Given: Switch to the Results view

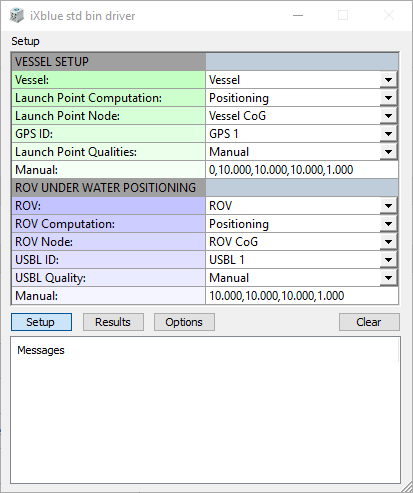Looking at the screenshot, I should pyautogui.click(x=113, y=322).
